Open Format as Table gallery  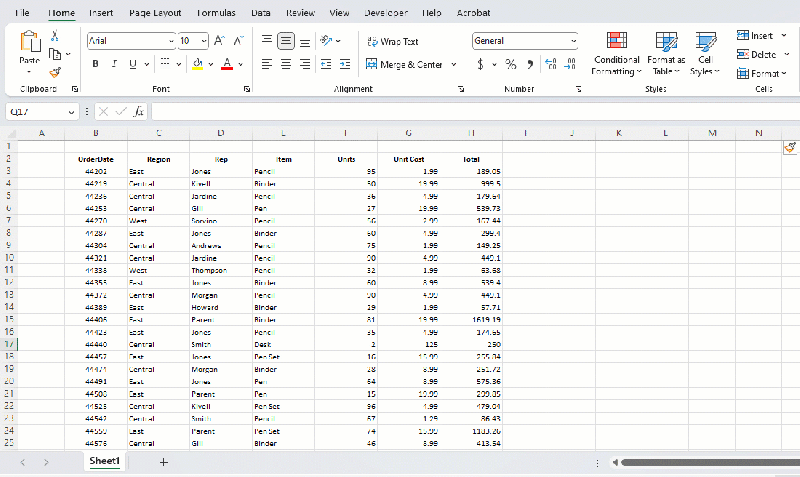pyautogui.click(x=666, y=53)
